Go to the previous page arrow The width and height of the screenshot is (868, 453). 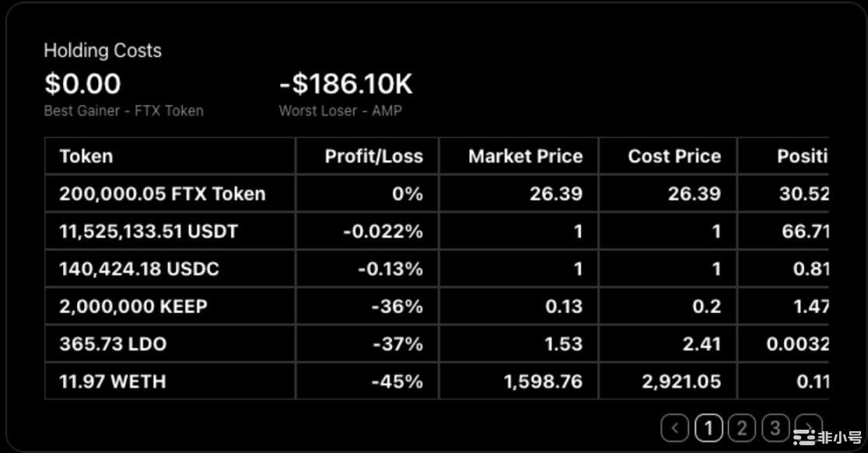tap(675, 427)
